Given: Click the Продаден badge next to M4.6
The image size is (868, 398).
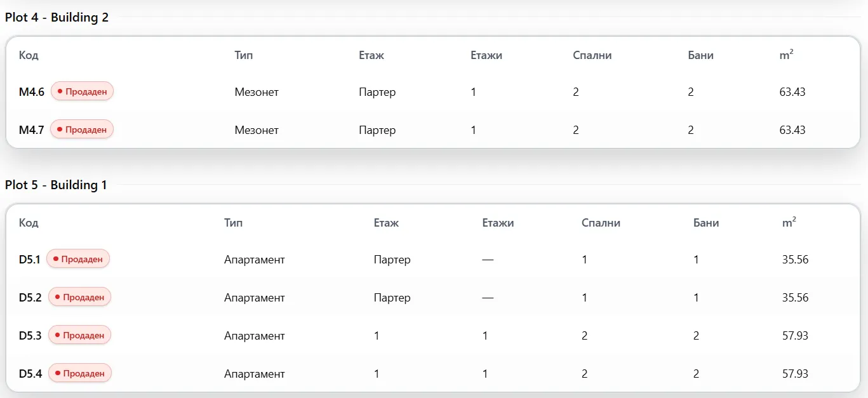Looking at the screenshot, I should (82, 91).
